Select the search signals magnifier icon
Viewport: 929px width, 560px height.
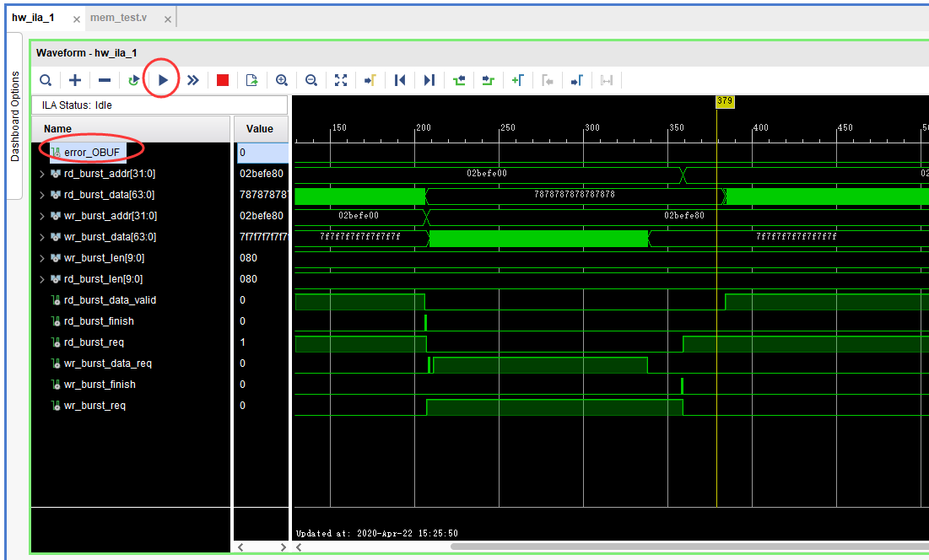[46, 80]
